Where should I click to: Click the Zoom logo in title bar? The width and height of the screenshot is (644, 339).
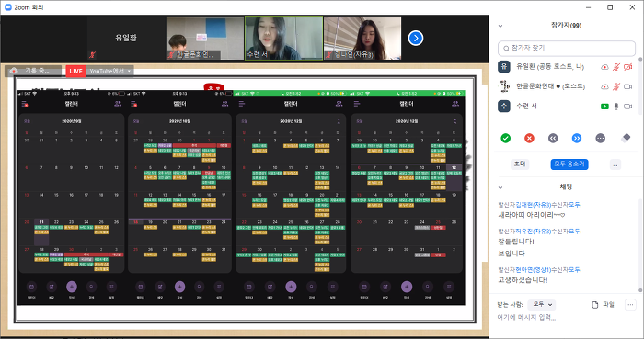tap(7, 7)
